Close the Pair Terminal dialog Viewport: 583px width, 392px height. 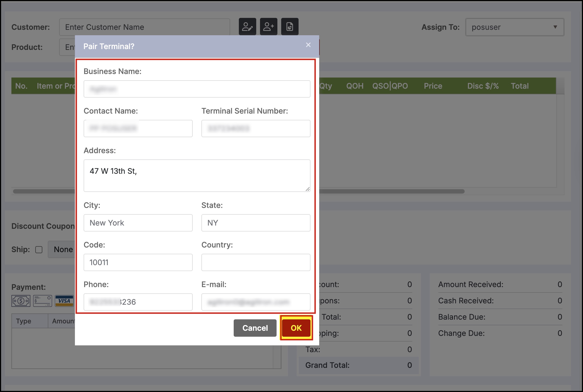[308, 45]
